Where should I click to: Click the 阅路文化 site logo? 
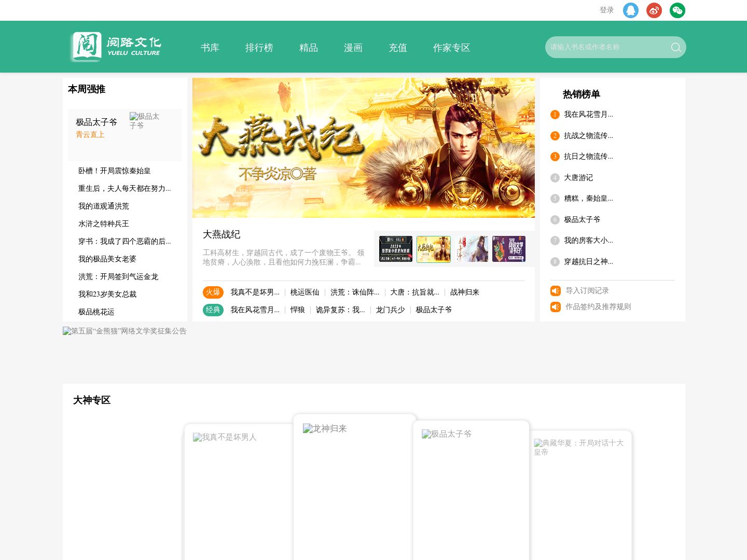115,47
